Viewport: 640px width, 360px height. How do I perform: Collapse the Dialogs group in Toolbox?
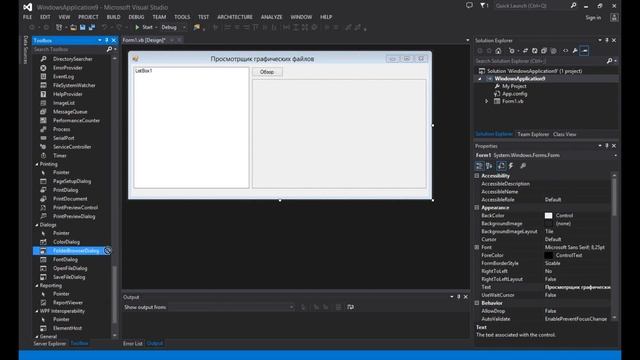tap(37, 225)
